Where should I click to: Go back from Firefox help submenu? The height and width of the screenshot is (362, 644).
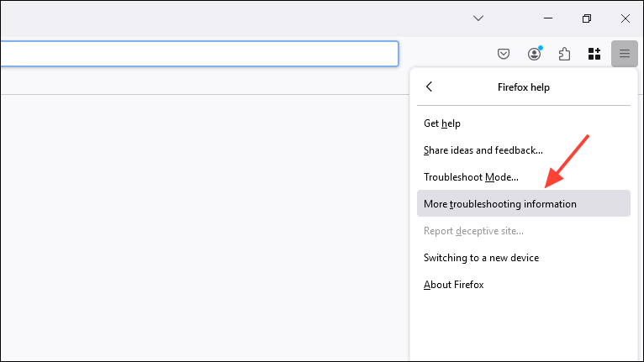tap(430, 87)
